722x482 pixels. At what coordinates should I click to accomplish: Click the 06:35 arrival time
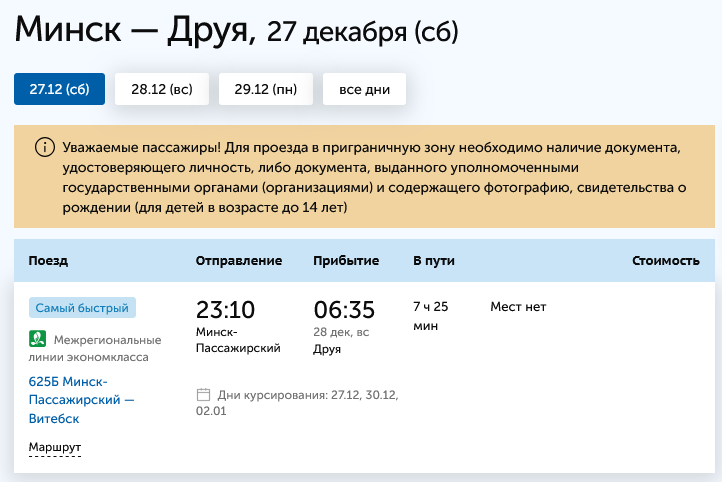point(343,309)
